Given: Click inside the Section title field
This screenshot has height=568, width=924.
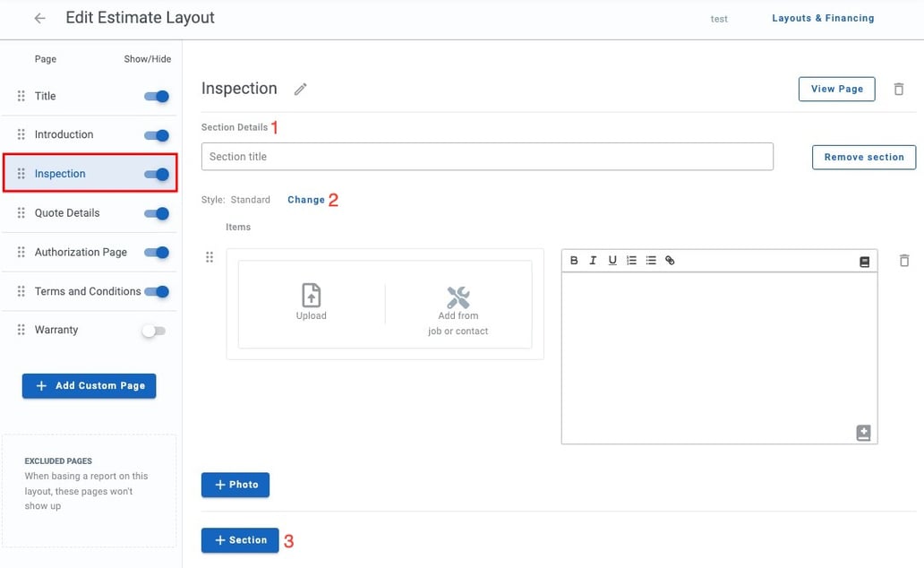Looking at the screenshot, I should tap(486, 156).
